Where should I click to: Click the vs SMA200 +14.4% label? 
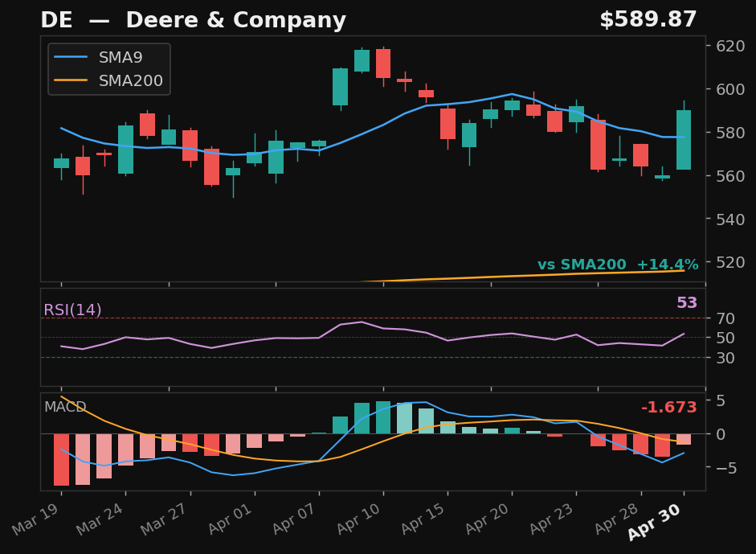point(618,265)
